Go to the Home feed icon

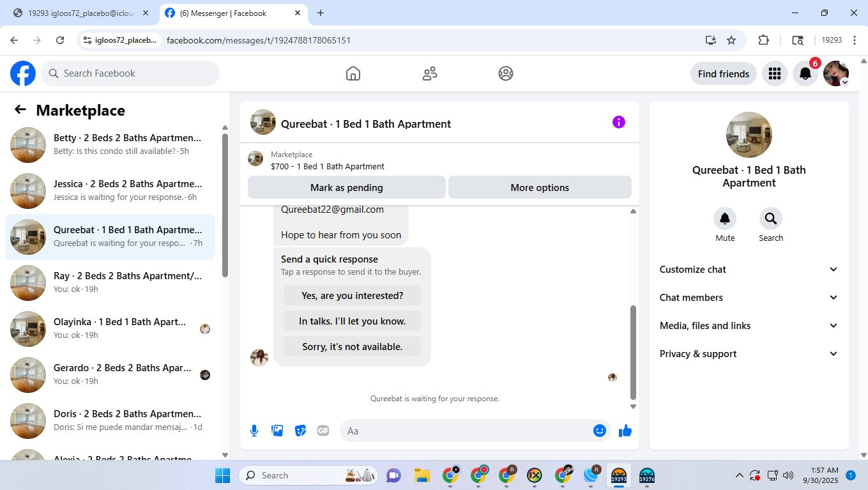(353, 73)
